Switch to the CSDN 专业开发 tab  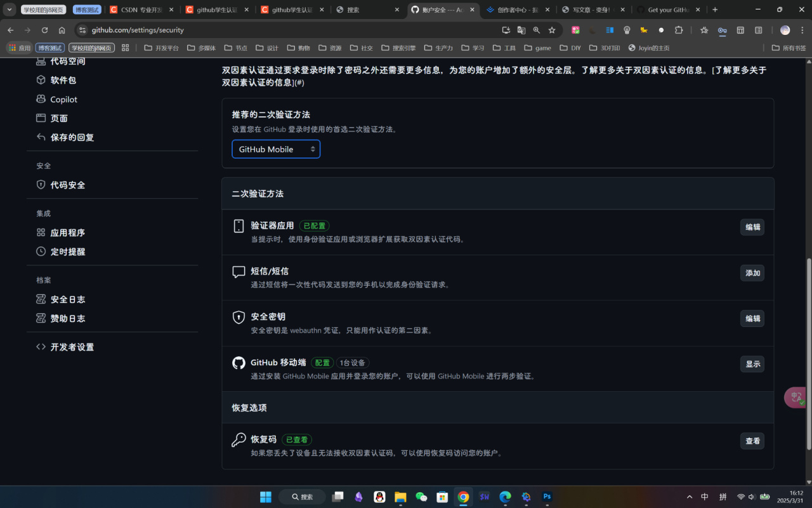pos(141,10)
